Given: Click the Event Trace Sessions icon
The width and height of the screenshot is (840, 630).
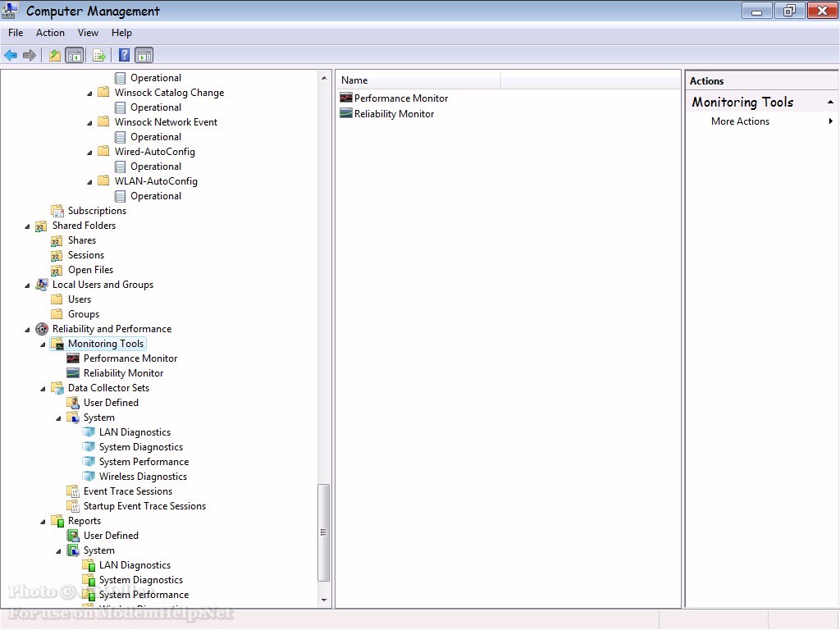Looking at the screenshot, I should pyautogui.click(x=73, y=491).
